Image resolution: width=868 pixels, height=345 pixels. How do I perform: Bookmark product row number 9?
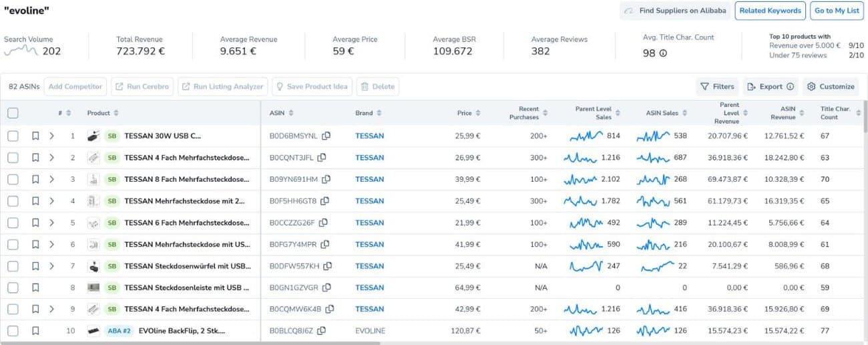point(35,309)
